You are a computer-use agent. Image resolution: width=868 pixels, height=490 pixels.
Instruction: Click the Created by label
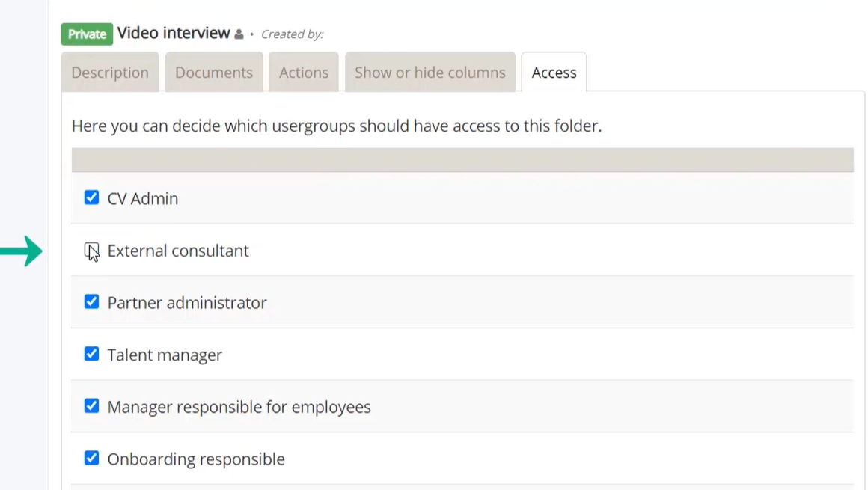(x=293, y=34)
